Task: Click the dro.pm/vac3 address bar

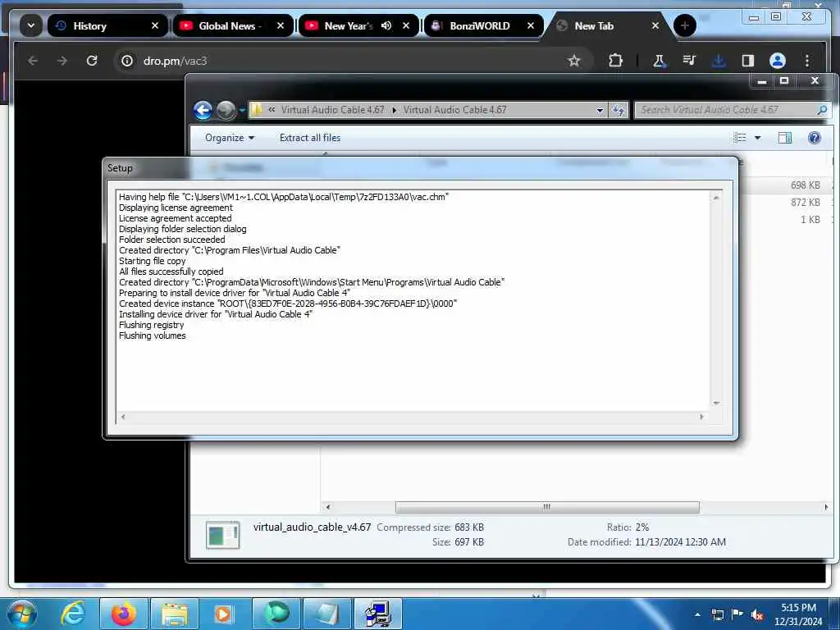Action: coord(354,61)
